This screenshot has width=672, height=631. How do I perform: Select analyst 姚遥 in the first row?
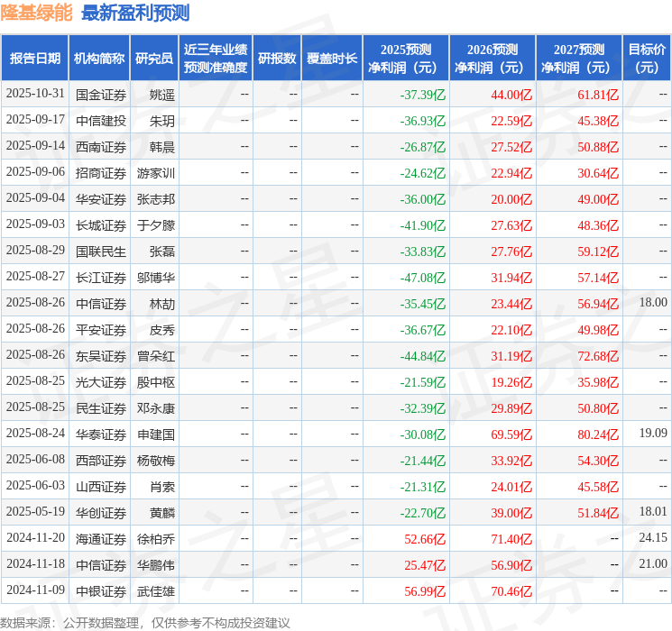pos(162,94)
